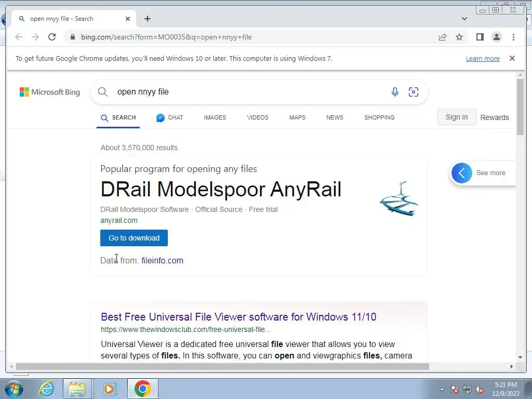This screenshot has width=532, height=399.
Task: Share this page icon in address bar
Action: click(x=443, y=37)
